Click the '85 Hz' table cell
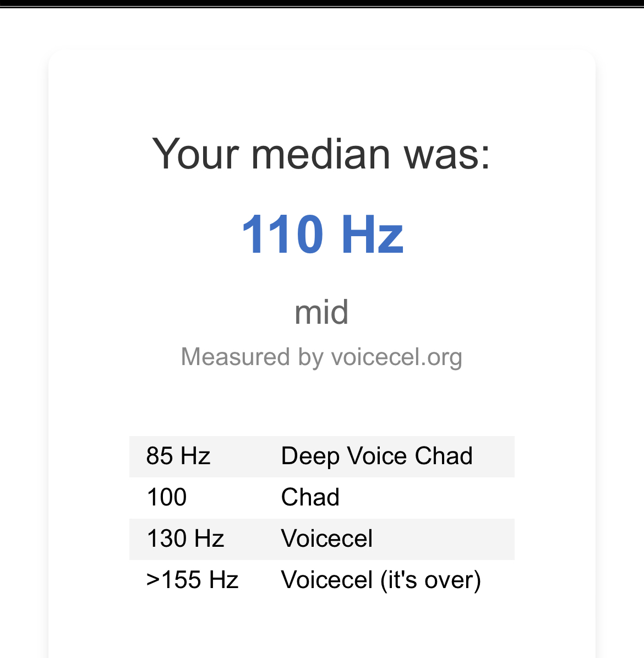Viewport: 644px width, 658px height. pos(178,456)
